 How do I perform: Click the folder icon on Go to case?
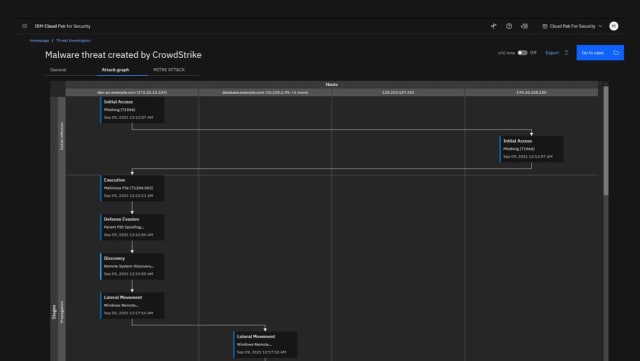(616, 53)
